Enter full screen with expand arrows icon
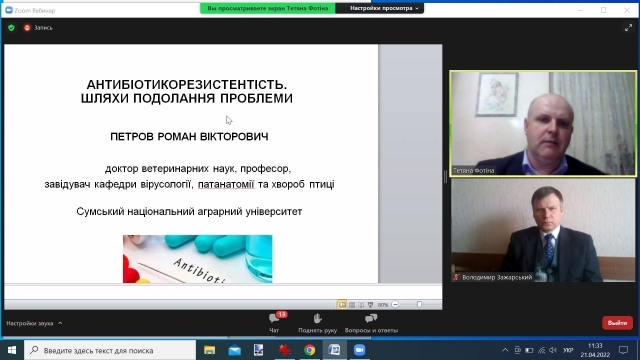Screen dimensions: 640x360 tap(628, 28)
